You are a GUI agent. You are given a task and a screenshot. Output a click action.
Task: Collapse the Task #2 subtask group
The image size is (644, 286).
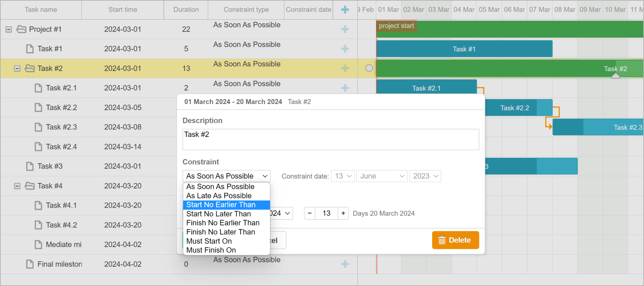17,68
